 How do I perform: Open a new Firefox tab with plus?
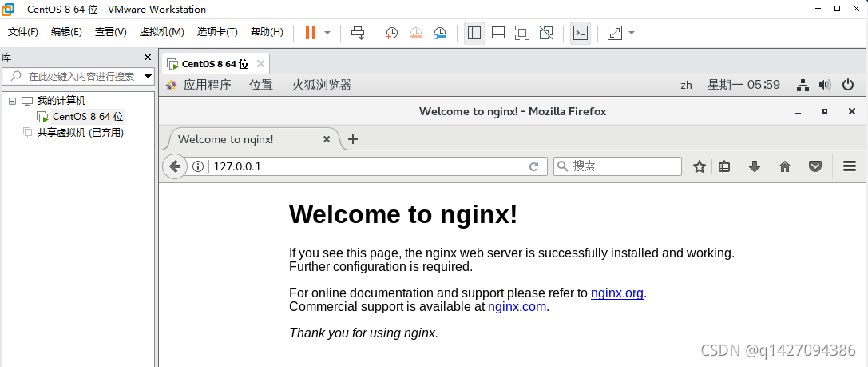(353, 139)
